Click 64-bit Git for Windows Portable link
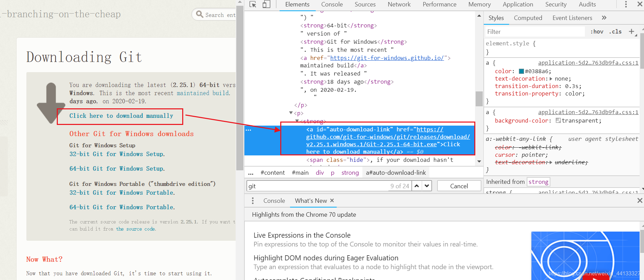 click(122, 207)
